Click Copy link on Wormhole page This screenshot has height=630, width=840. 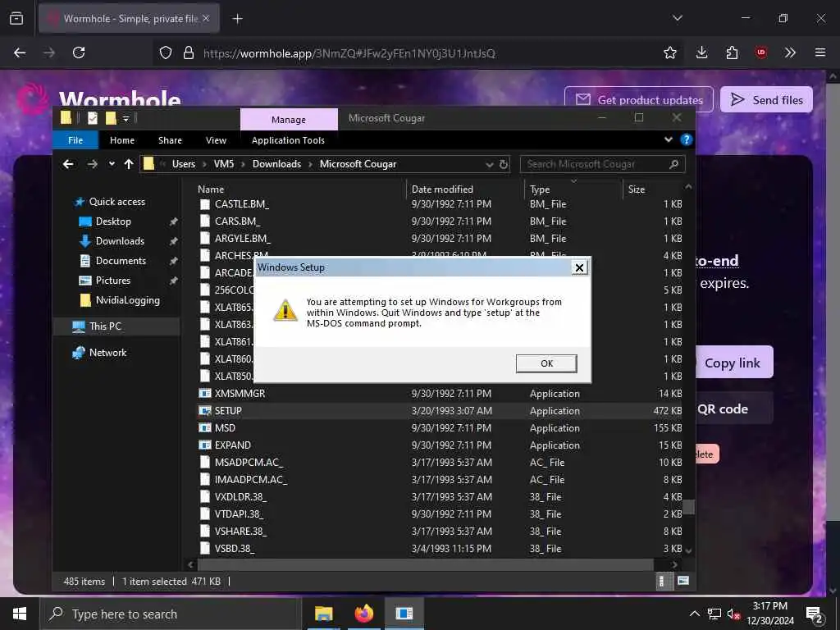point(733,363)
